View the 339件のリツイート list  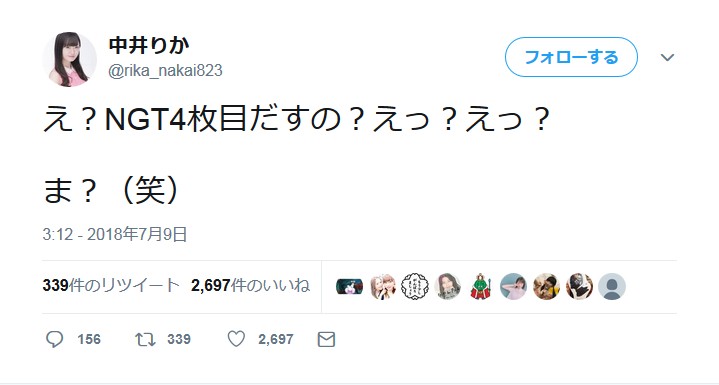coord(111,286)
